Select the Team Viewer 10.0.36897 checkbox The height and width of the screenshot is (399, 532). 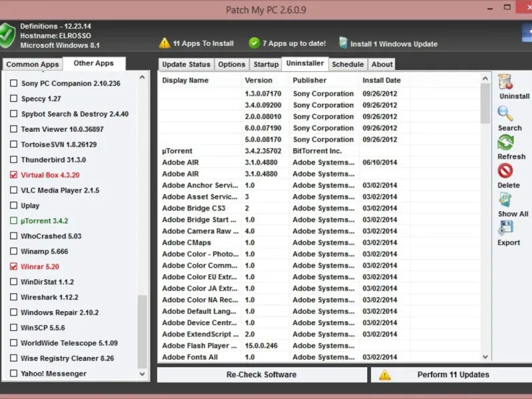click(x=13, y=129)
